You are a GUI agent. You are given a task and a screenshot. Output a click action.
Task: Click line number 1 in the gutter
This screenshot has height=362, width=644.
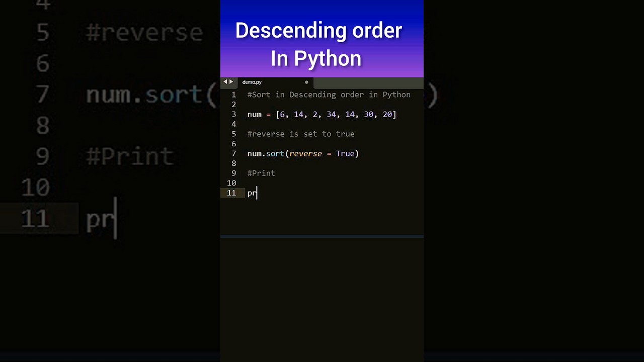pyautogui.click(x=234, y=95)
